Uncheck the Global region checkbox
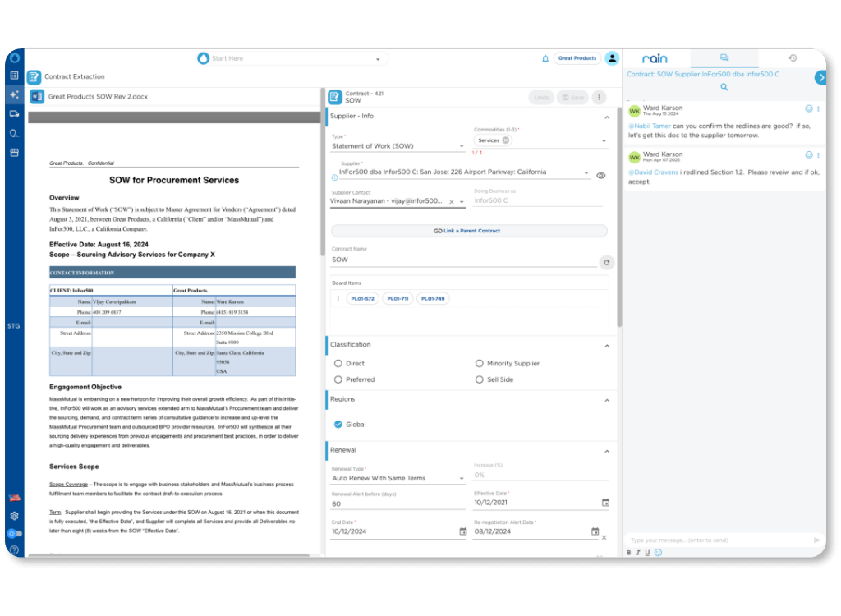Screen dimensions: 841x616 click(x=338, y=425)
